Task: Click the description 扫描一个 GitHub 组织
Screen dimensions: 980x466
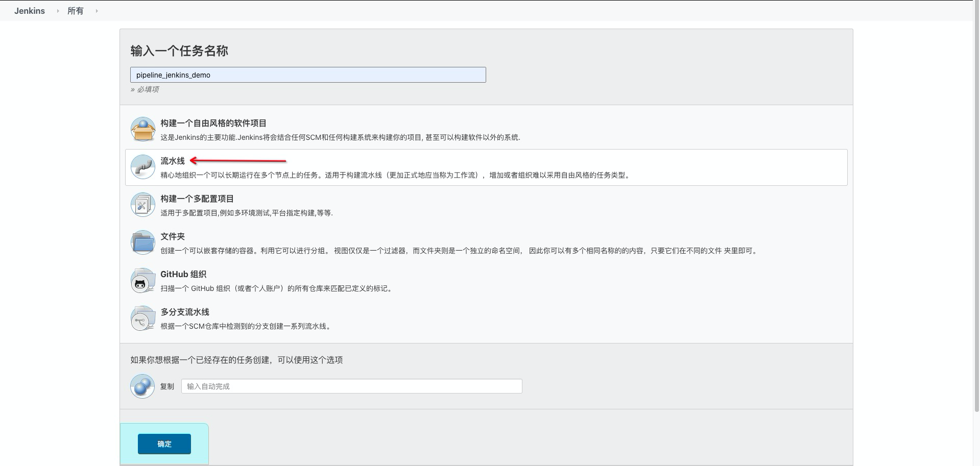Action: tap(277, 288)
